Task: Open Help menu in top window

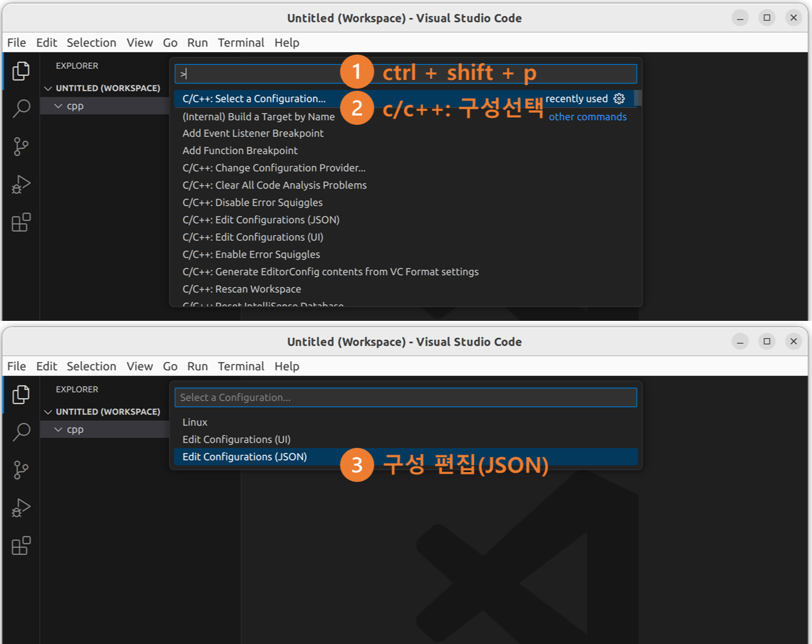Action: pyautogui.click(x=287, y=43)
